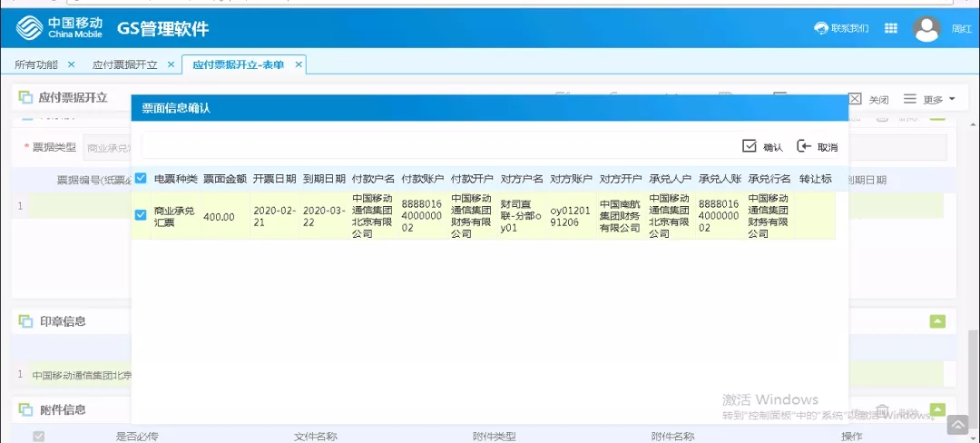980x443 pixels.
Task: Click the back-to-top arrow button
Action: 957,424
